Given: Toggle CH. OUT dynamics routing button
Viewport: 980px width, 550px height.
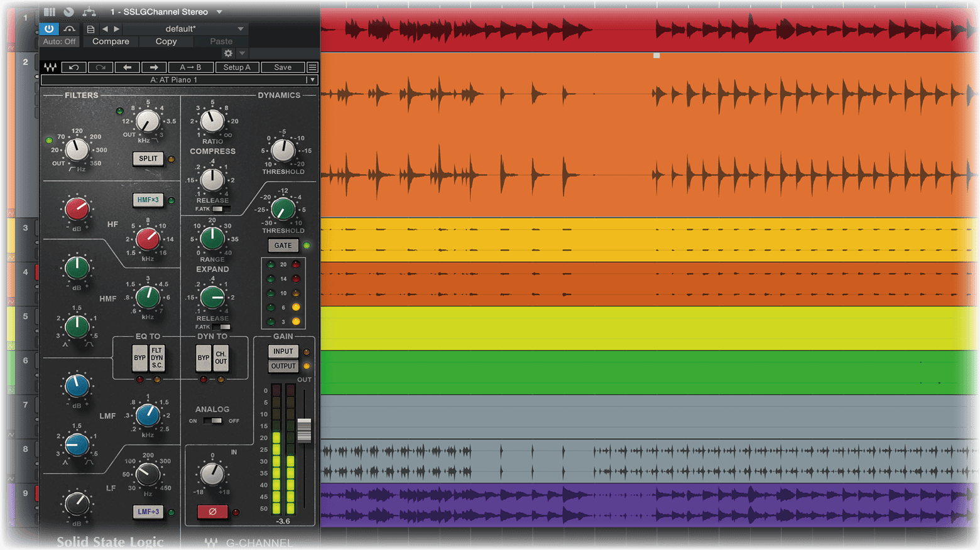Looking at the screenshot, I should (220, 358).
